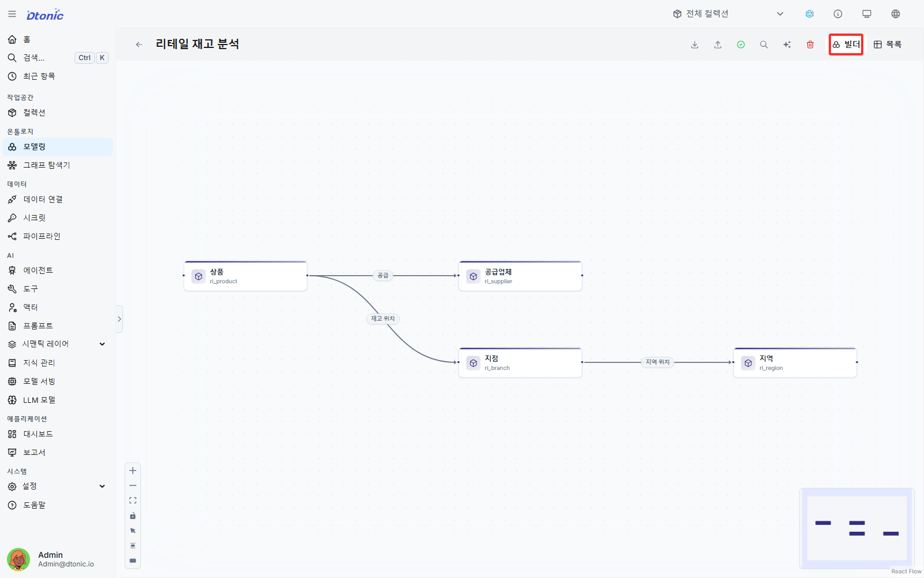Open 지식 관리 in sidebar

pyautogui.click(x=58, y=363)
